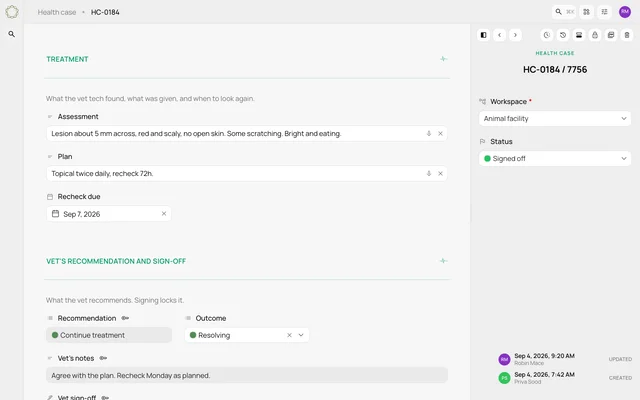Toggle the side panel layout icon
This screenshot has width=640, height=400.
pos(483,35)
